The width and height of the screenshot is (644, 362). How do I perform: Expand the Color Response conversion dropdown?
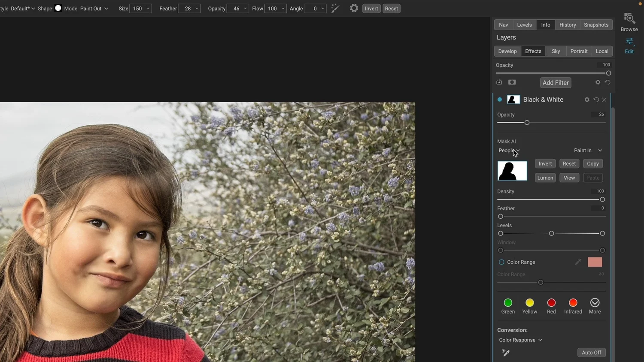point(520,340)
